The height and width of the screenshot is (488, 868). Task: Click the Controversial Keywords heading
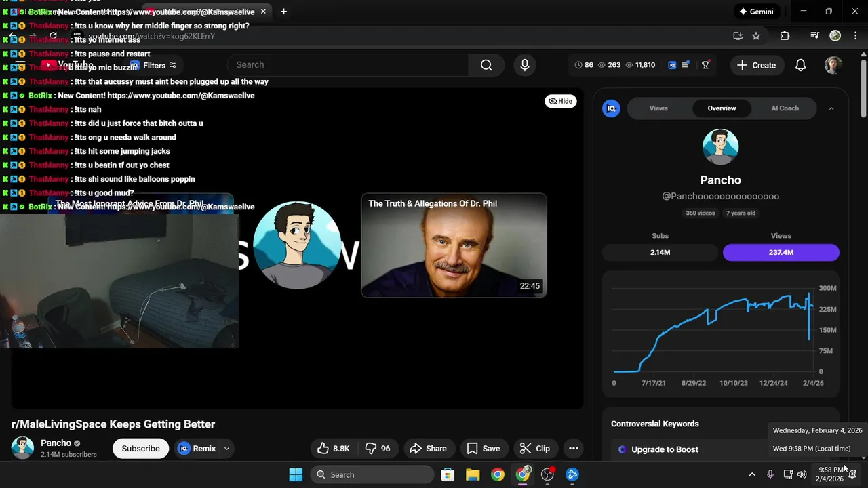pyautogui.click(x=654, y=424)
